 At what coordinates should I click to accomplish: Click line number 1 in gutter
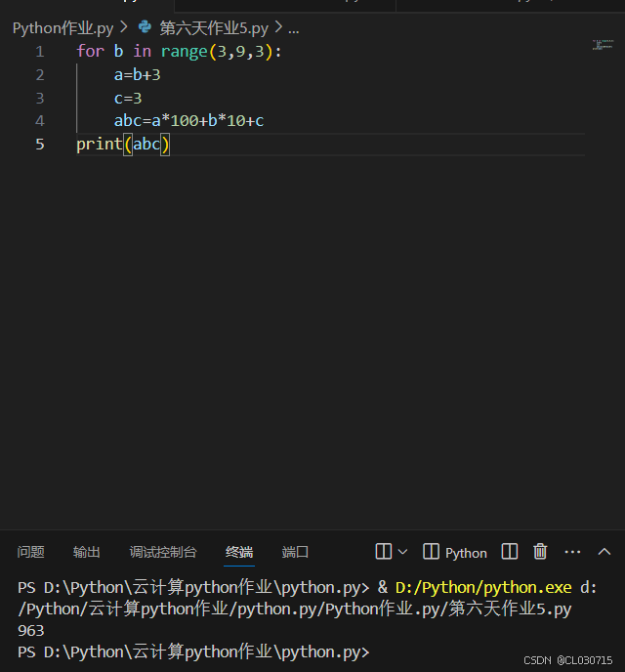coord(40,52)
